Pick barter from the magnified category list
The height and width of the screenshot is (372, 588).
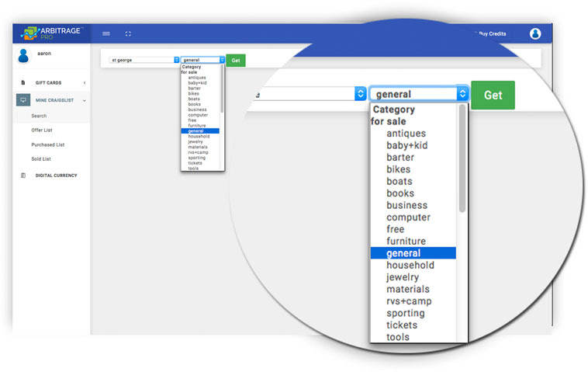tap(400, 158)
